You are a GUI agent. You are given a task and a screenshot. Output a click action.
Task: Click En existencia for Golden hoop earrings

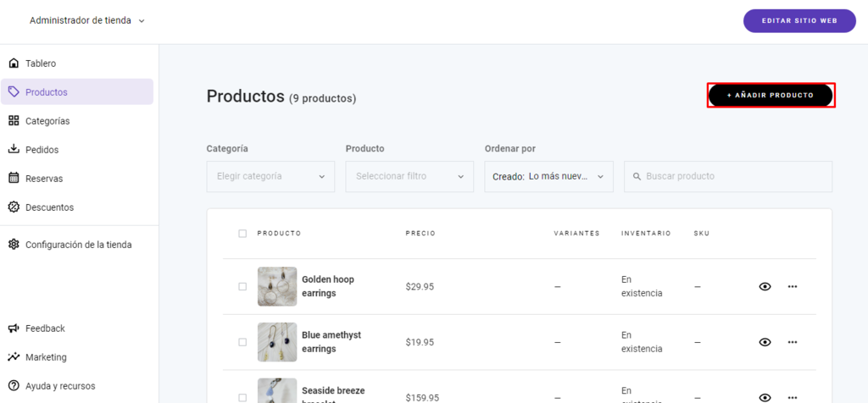642,286
